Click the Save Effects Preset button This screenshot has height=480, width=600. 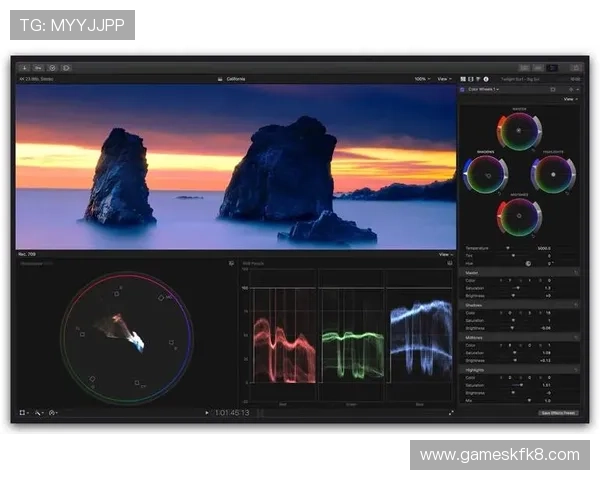[x=558, y=412]
